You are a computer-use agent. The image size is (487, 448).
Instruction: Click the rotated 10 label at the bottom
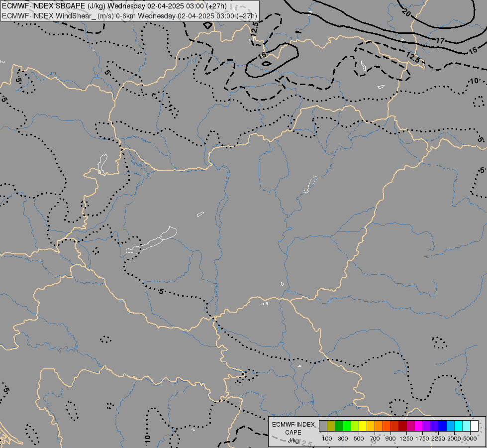pos(147,440)
